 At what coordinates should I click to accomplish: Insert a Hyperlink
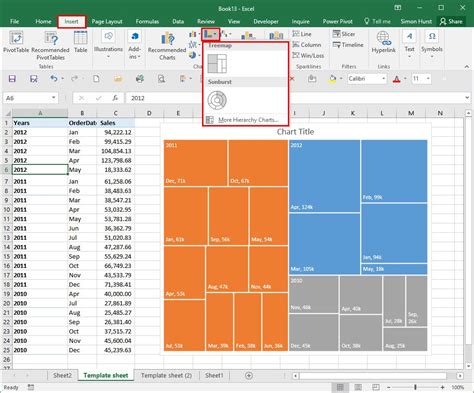383,42
